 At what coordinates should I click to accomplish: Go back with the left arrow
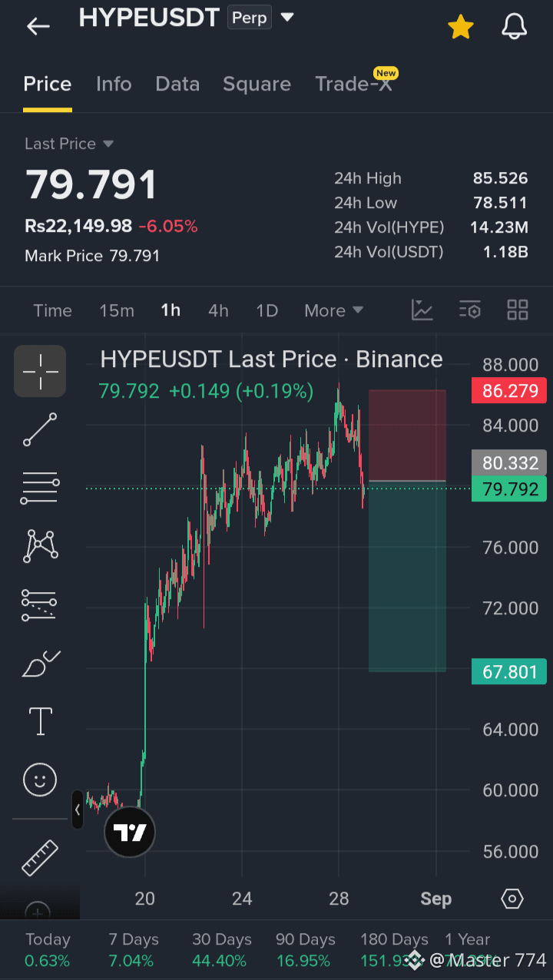38,26
